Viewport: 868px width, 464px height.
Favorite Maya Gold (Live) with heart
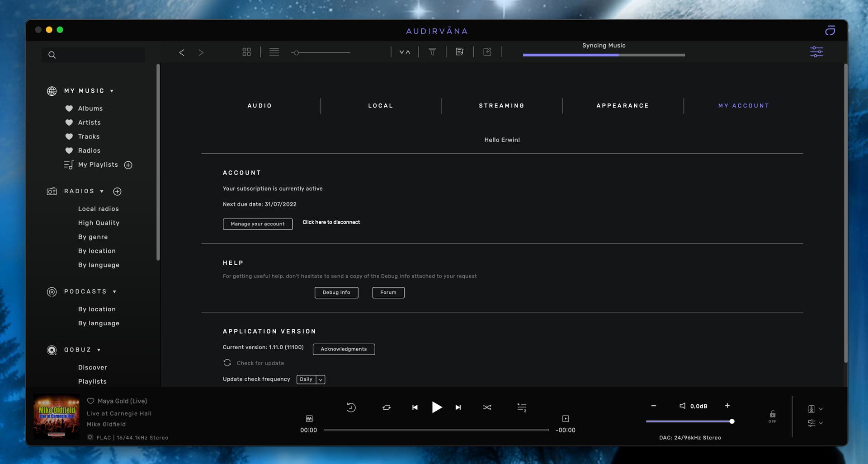(90, 401)
